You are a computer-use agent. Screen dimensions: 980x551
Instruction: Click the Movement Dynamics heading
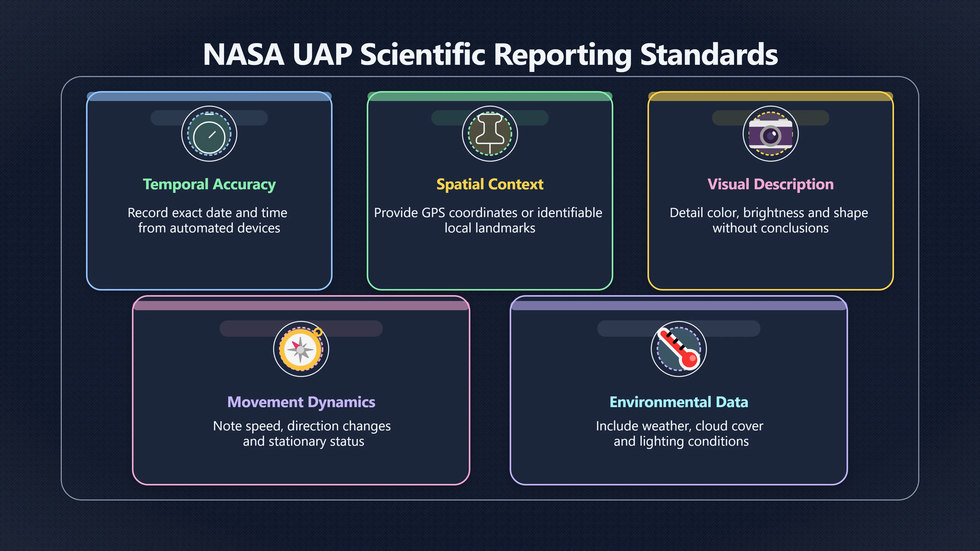click(301, 402)
